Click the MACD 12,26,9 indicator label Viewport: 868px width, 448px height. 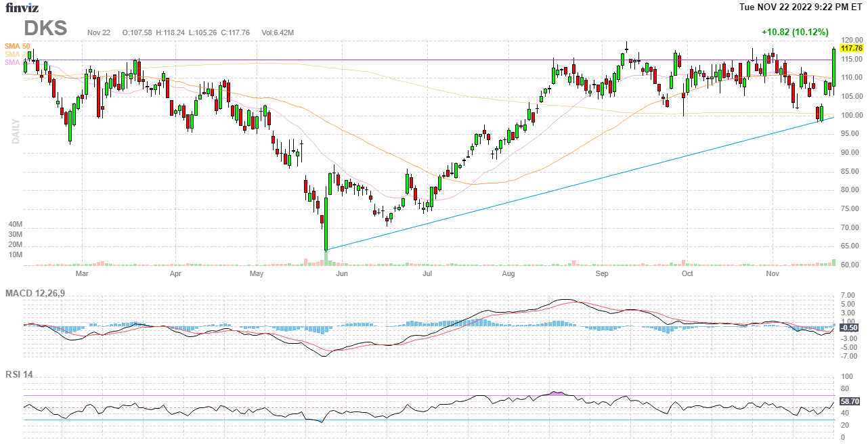click(x=40, y=293)
